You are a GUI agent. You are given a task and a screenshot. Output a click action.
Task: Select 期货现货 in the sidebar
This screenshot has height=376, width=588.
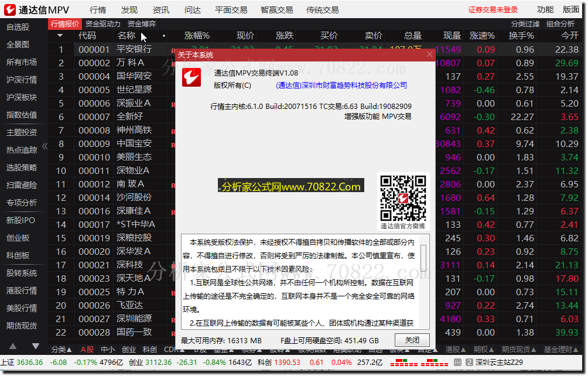(x=22, y=326)
